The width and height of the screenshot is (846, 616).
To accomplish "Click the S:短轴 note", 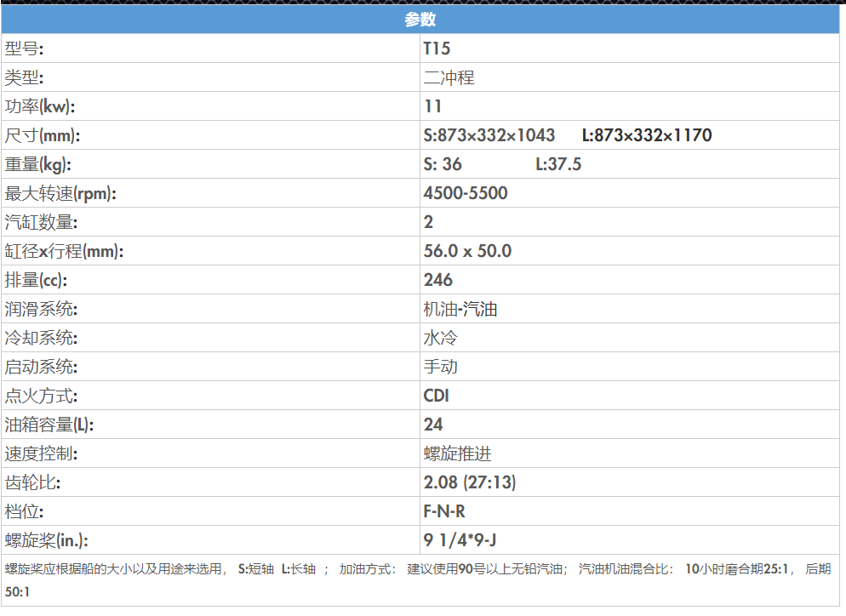I will 256,569.
